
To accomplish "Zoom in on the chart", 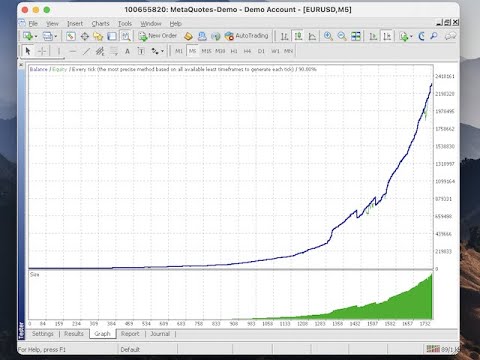I will 328,36.
